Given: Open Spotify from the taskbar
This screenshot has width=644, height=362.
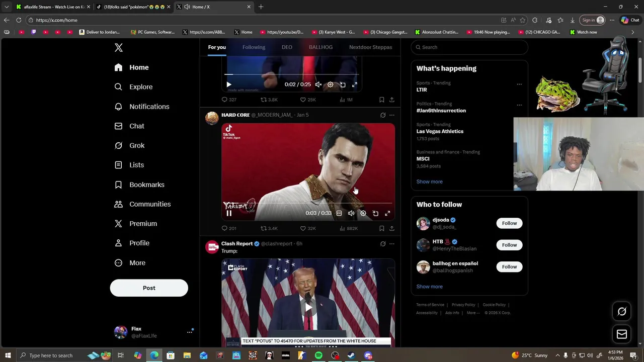Looking at the screenshot, I should (318, 355).
